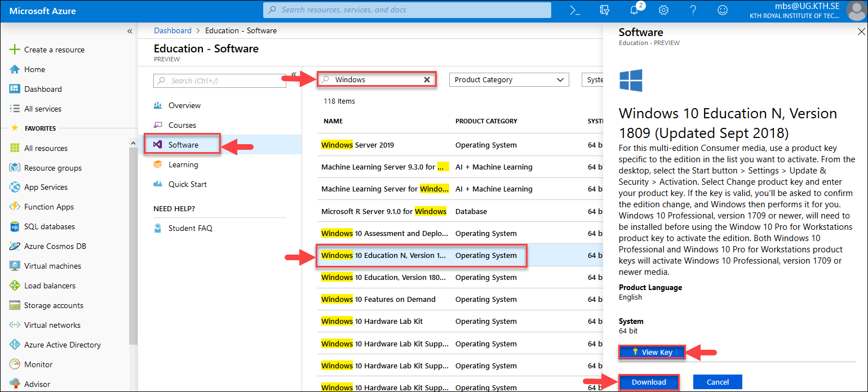Open Cloud Shell from the top bar
The width and height of the screenshot is (868, 392).
coord(574,10)
